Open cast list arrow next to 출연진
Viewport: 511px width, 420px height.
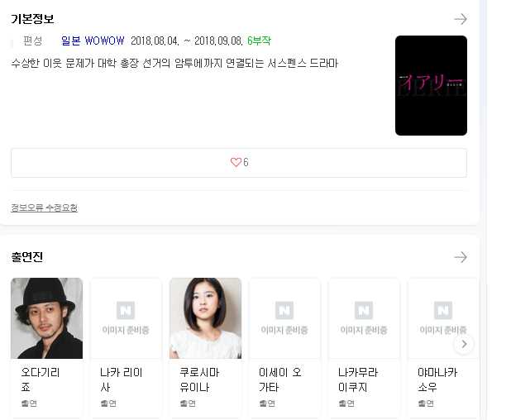461,257
